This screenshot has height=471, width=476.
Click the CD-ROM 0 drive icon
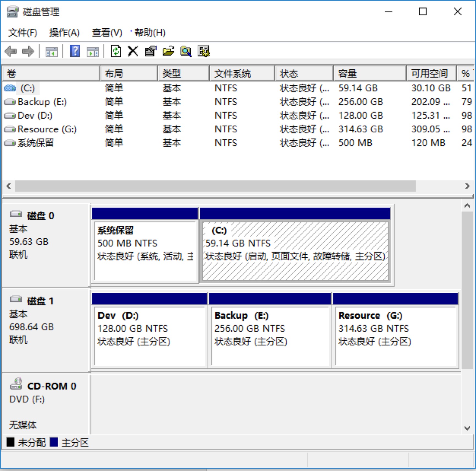coord(16,384)
